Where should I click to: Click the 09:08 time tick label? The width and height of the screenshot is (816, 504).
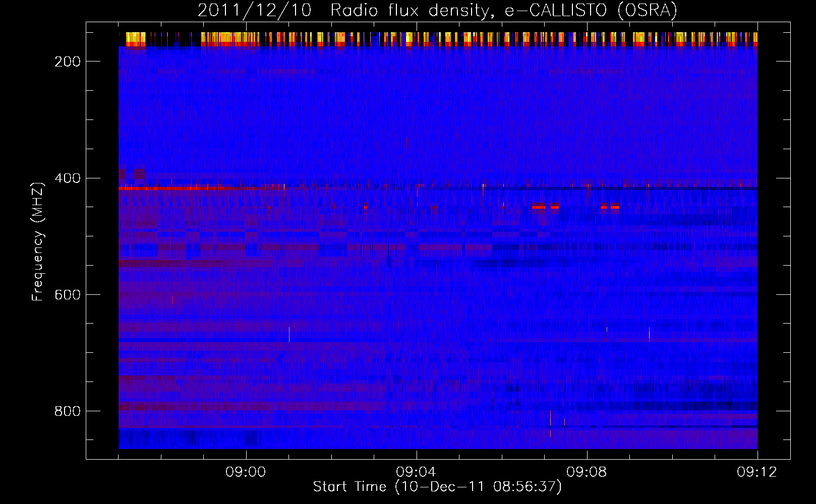point(587,472)
